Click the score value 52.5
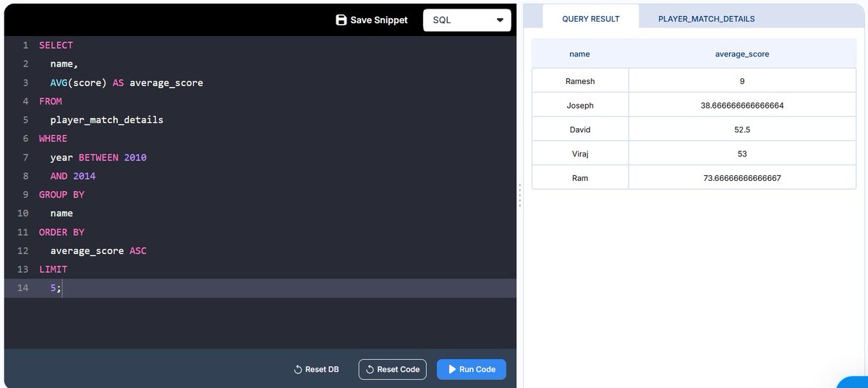 742,130
